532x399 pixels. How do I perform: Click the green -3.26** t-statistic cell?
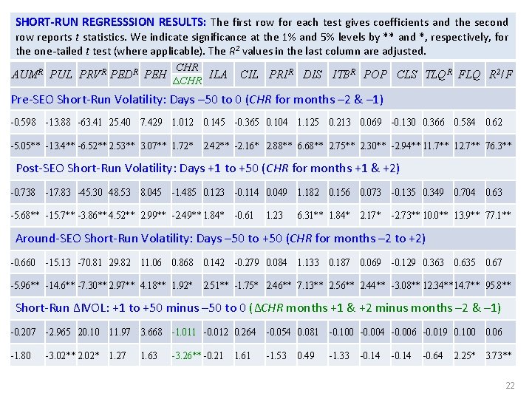click(x=187, y=355)
